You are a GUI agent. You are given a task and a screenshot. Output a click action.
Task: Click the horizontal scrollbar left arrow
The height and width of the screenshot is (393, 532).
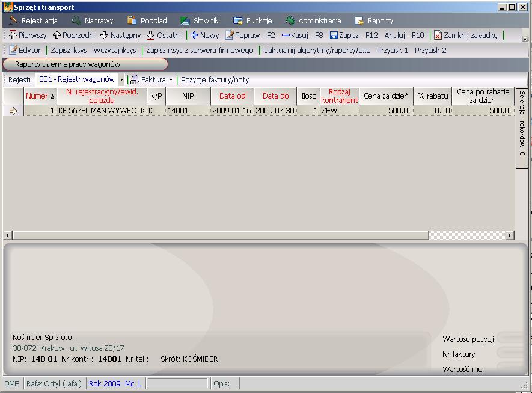click(x=8, y=235)
